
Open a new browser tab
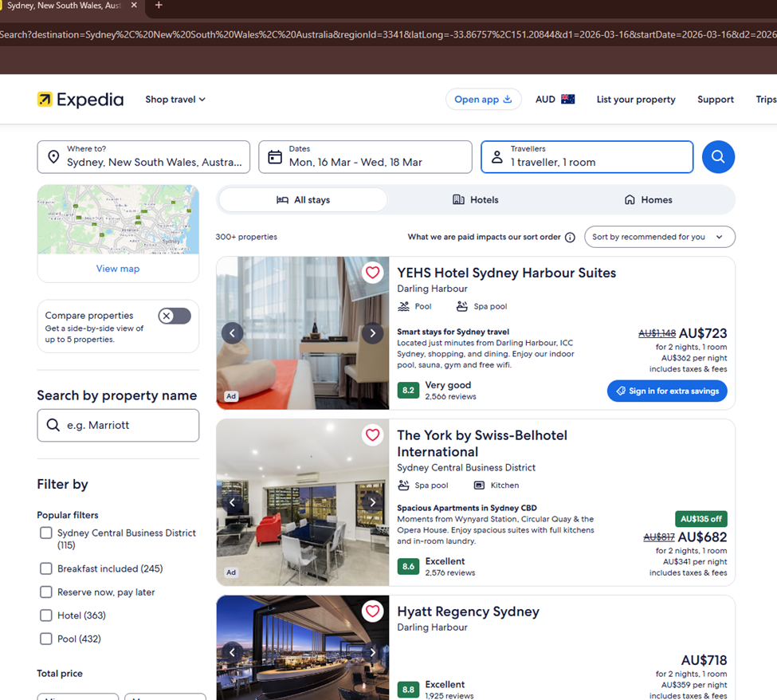point(159,5)
